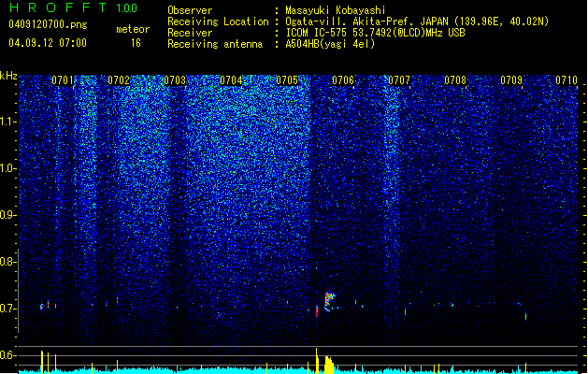Click the Receiving Location label
The height and width of the screenshot is (374, 588).
218,22
